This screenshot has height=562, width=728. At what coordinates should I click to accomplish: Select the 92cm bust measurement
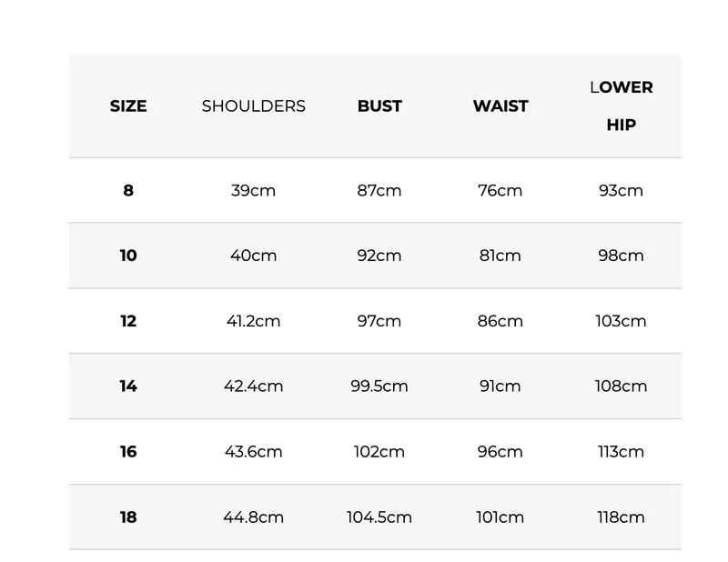379,256
